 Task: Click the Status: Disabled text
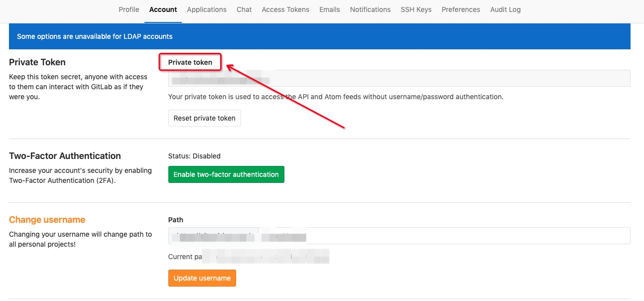(194, 156)
